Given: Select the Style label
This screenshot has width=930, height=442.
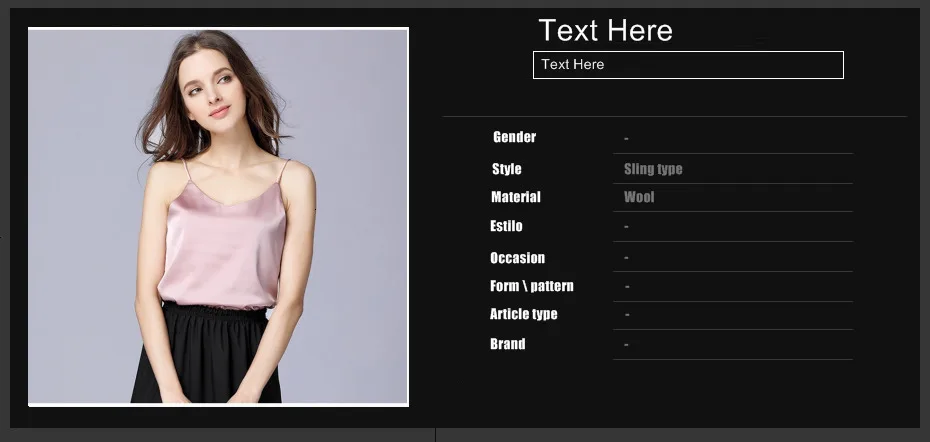Looking at the screenshot, I should (507, 169).
